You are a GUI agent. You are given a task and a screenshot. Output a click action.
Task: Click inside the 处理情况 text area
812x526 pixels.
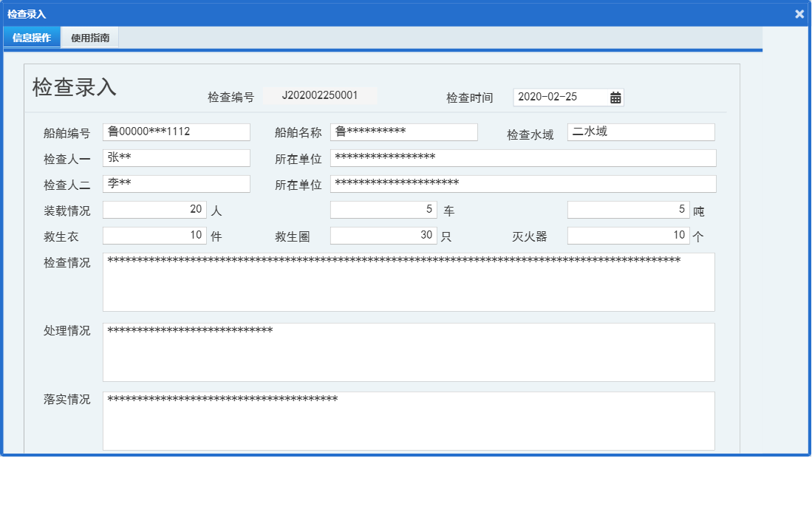[409, 352]
